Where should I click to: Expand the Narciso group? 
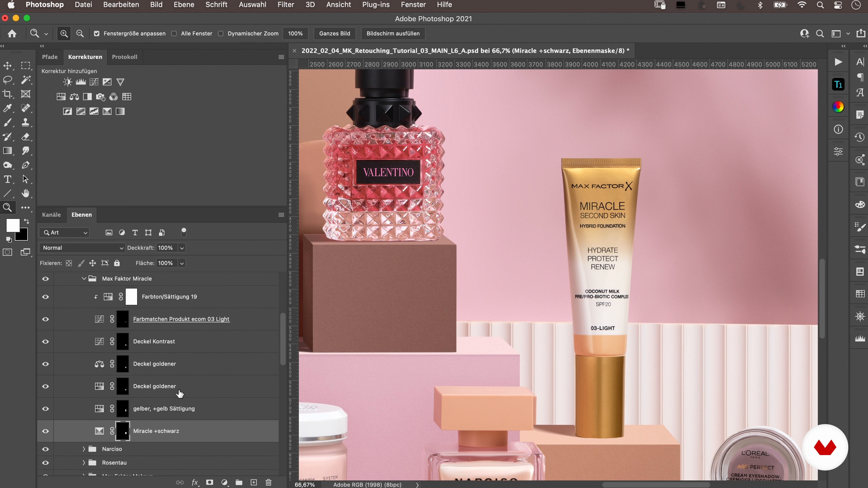[84, 449]
